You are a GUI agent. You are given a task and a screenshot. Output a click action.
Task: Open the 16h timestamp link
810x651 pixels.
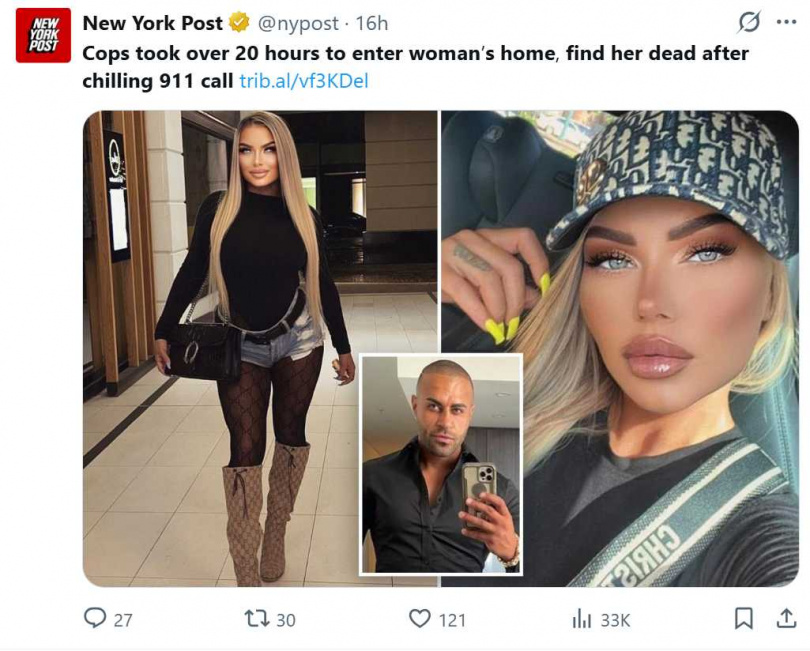click(x=372, y=23)
